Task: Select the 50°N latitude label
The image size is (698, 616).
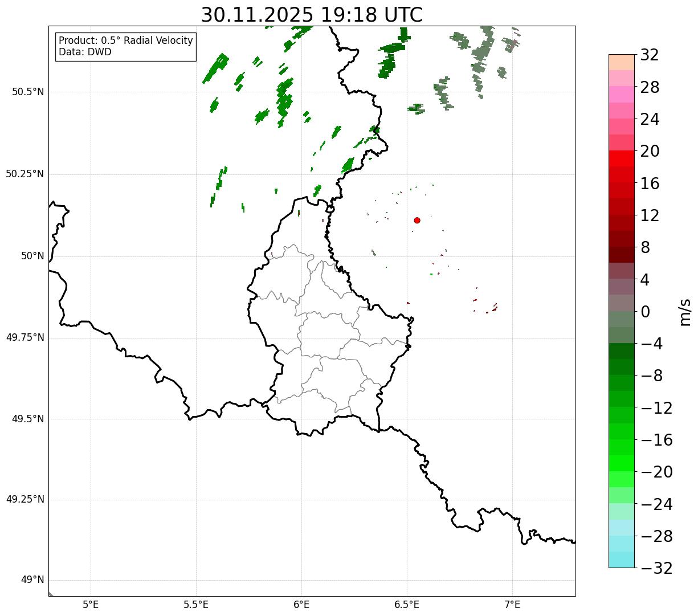Action: point(32,256)
